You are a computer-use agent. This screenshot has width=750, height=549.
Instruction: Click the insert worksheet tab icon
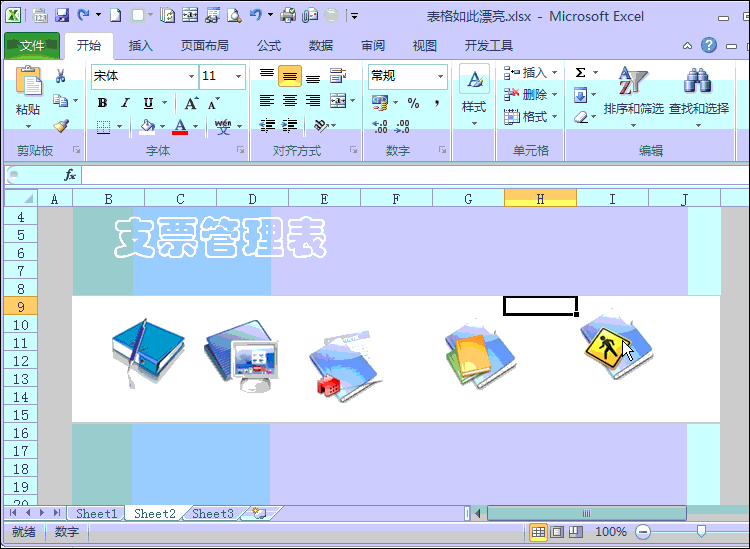(x=259, y=513)
